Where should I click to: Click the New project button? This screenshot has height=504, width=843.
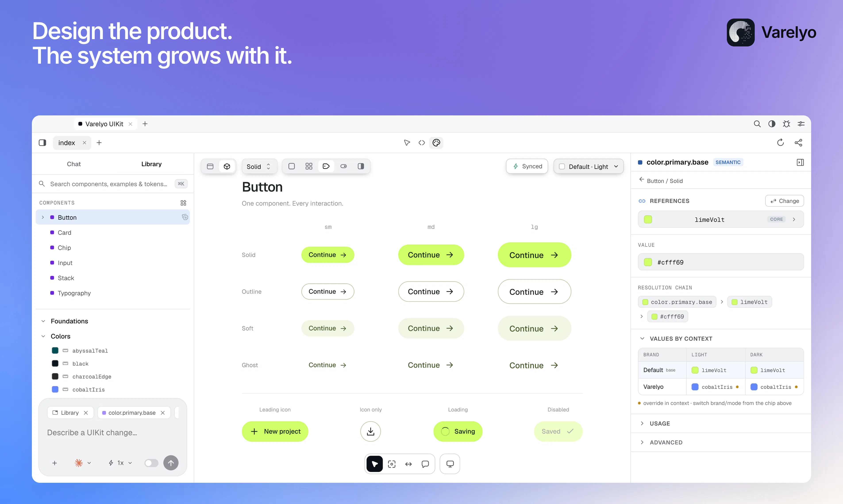click(x=275, y=431)
